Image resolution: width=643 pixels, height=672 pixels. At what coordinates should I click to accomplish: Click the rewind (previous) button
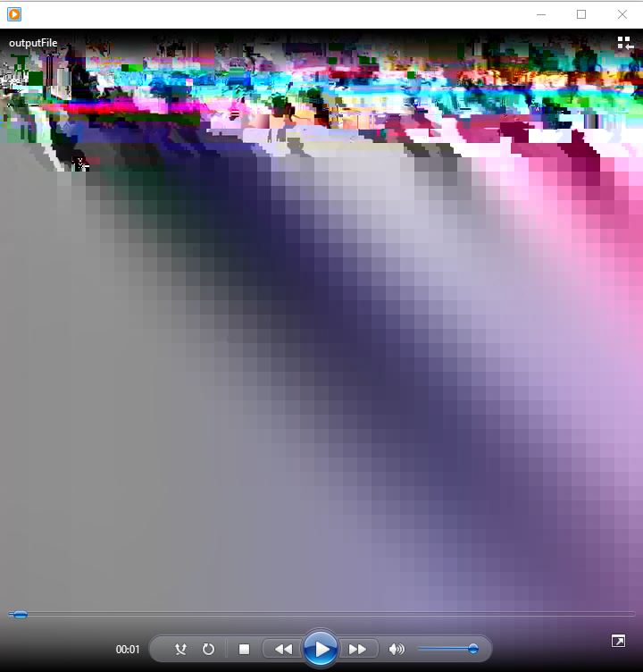click(283, 650)
